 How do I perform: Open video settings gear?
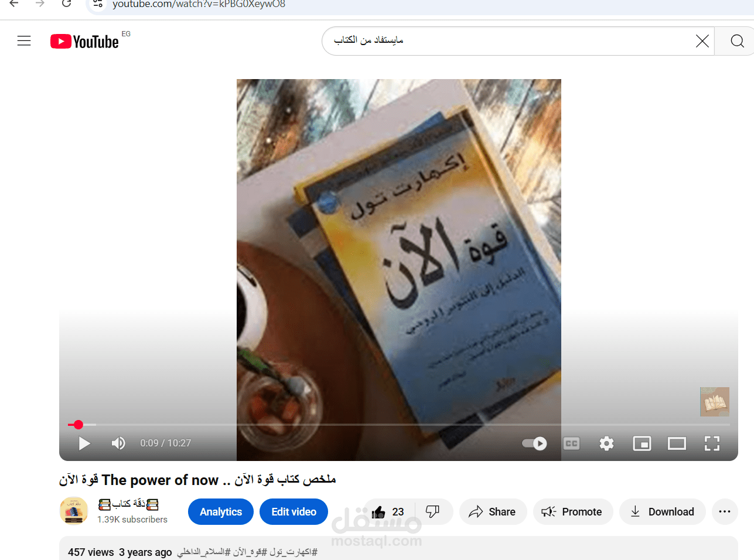tap(606, 443)
